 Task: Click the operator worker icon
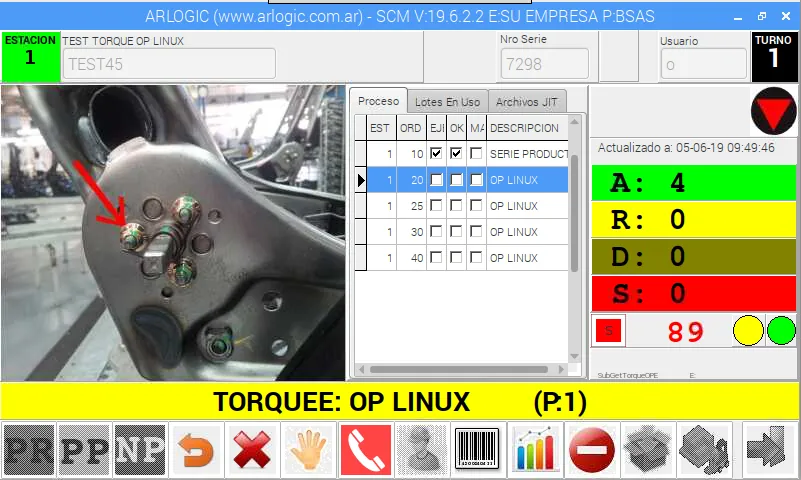coord(421,450)
